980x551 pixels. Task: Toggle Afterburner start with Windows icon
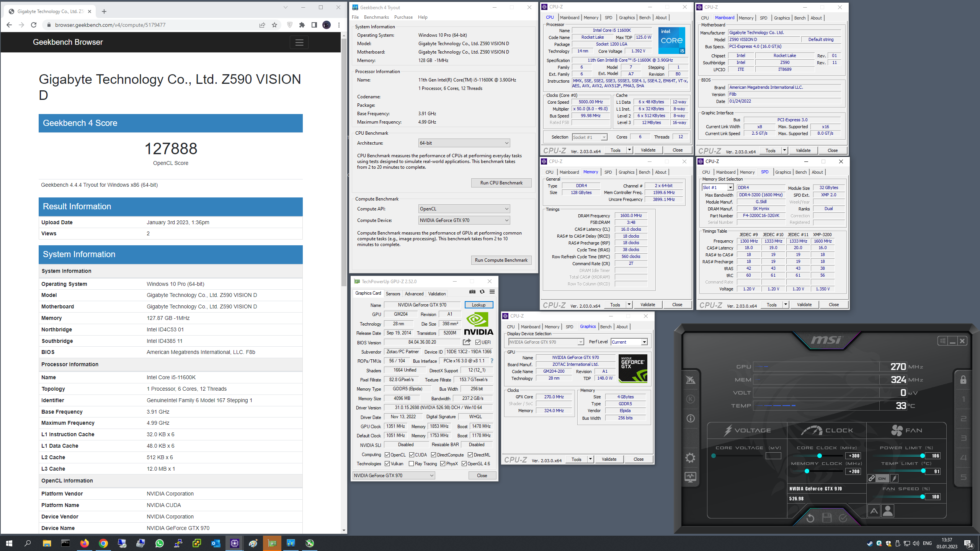coord(942,341)
